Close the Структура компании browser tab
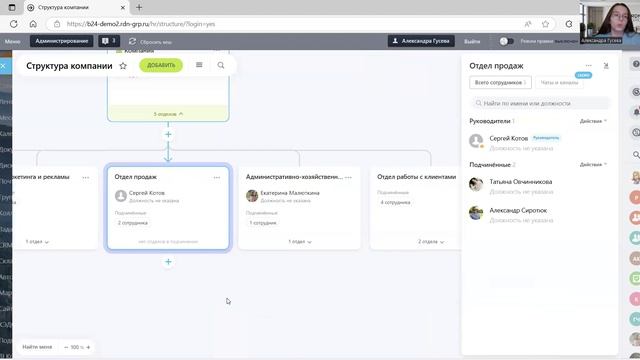Image resolution: width=640 pixels, height=360 pixels. click(122, 8)
